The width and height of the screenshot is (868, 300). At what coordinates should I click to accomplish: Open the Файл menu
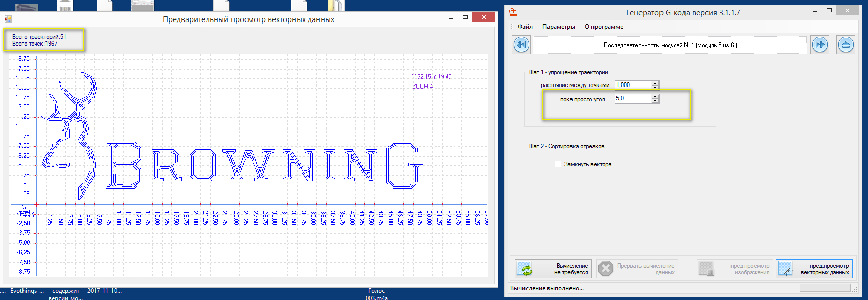(525, 27)
